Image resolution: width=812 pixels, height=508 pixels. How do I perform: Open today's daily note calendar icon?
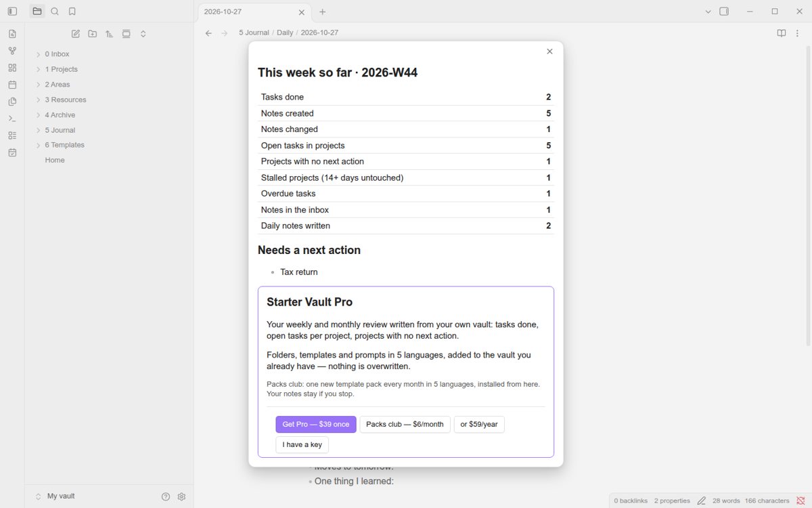coord(12,85)
